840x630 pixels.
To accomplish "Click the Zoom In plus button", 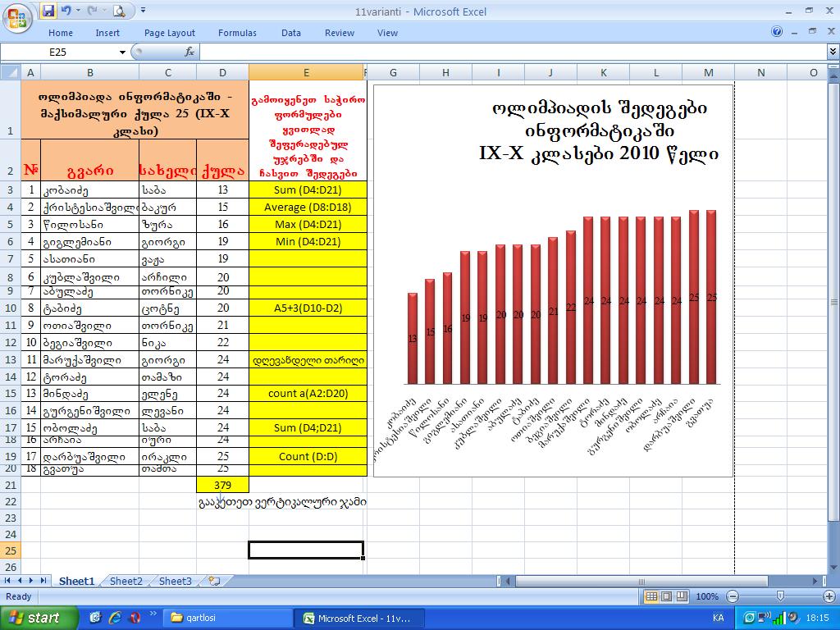I will (x=829, y=596).
